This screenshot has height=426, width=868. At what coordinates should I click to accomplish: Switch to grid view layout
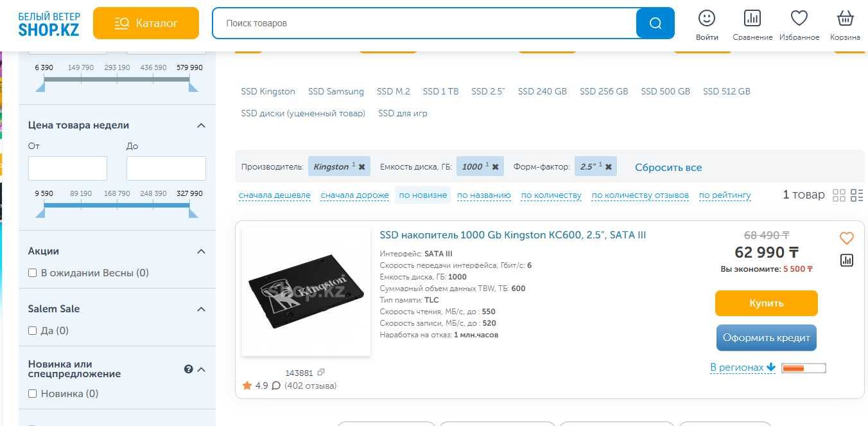click(839, 195)
